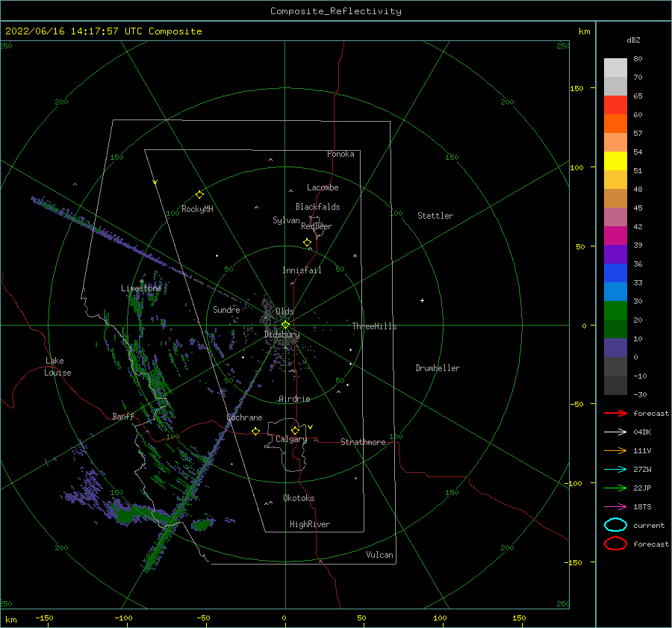Select the 'Airdrie' label
The width and height of the screenshot is (672, 628).
pyautogui.click(x=294, y=399)
